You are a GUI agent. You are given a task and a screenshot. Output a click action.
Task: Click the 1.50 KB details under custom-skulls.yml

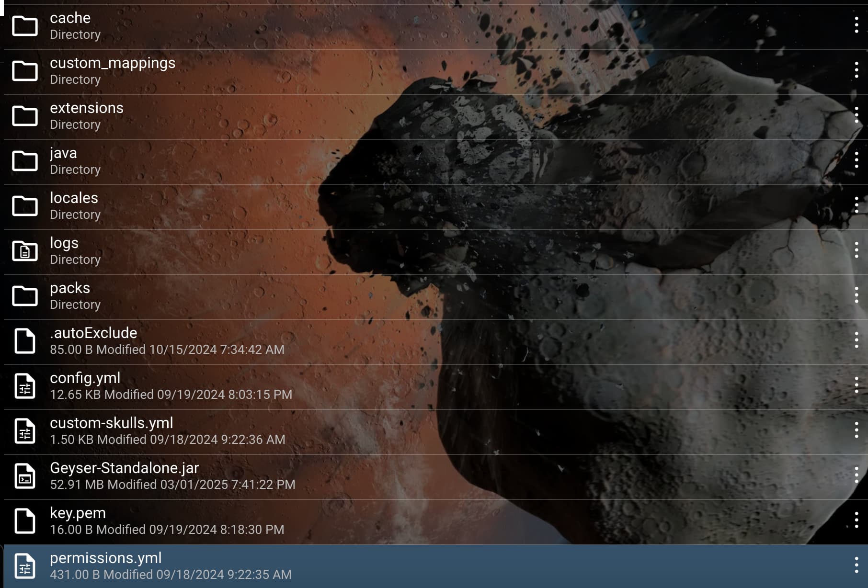coord(168,440)
